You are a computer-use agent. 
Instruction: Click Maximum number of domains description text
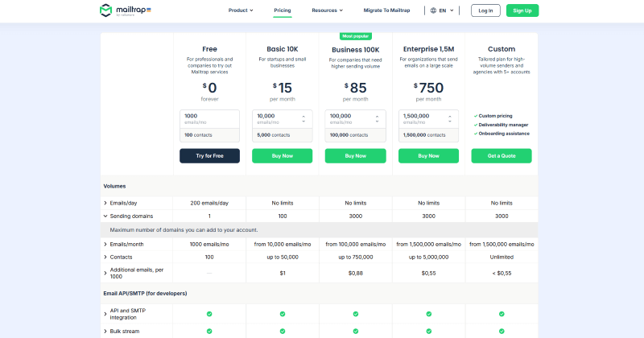click(x=184, y=230)
